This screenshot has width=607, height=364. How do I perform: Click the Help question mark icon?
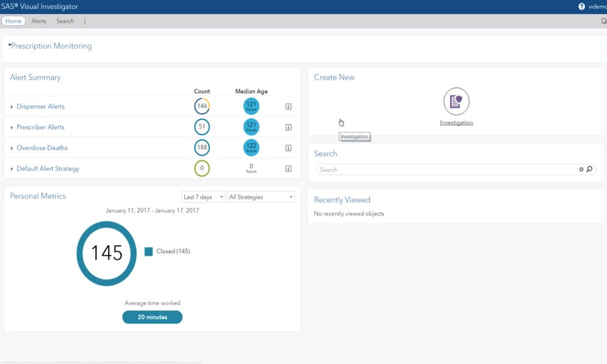[581, 6]
